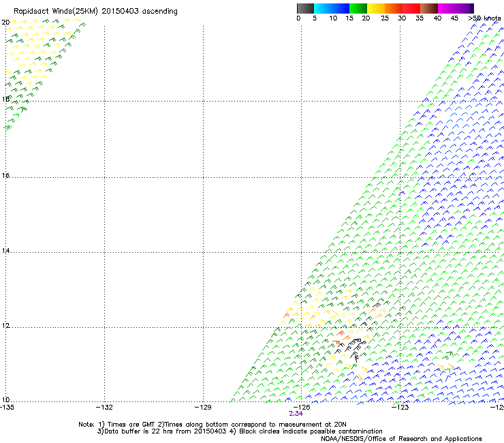This screenshot has height=443, width=504.
Task: Click the '25' label under the color bar
Action: pos(385,18)
